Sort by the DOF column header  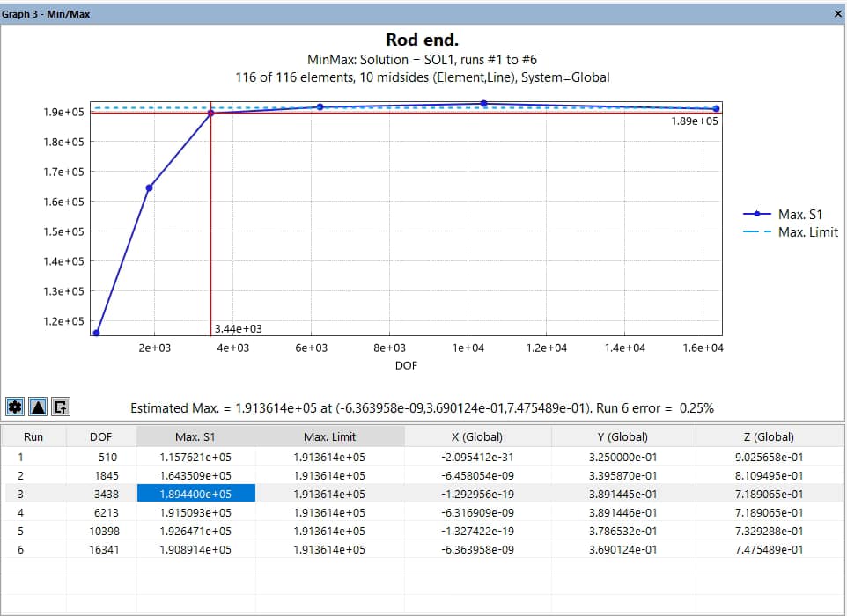[x=101, y=436]
